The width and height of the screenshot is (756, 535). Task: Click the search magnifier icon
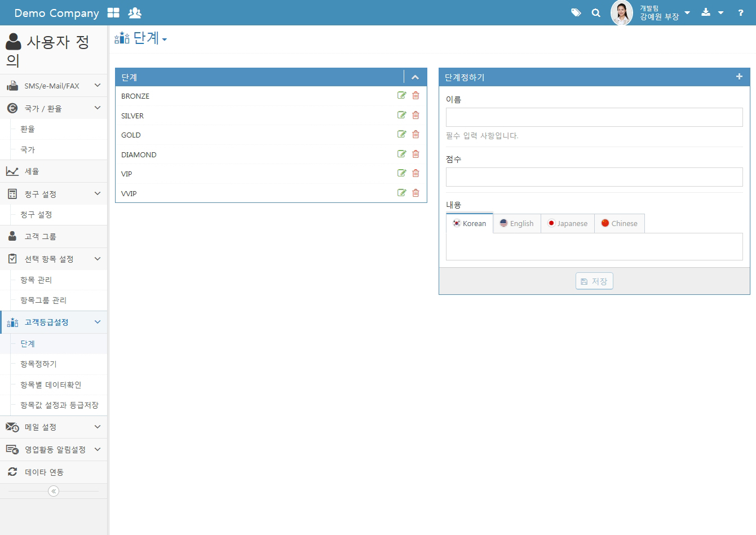pyautogui.click(x=596, y=12)
